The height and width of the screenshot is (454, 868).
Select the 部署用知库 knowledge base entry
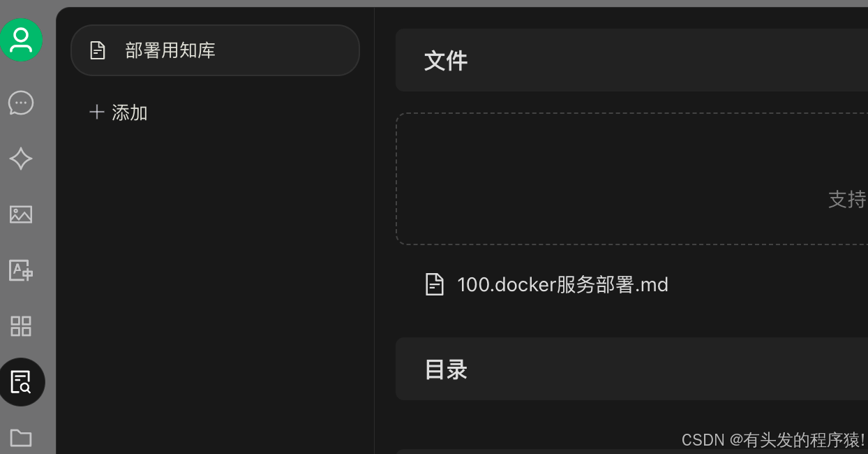click(215, 50)
